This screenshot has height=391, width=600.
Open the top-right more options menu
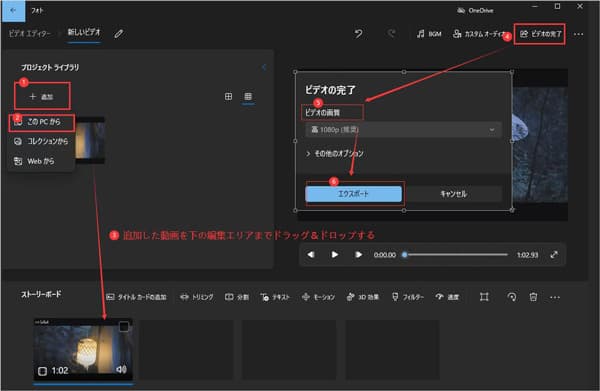point(579,34)
